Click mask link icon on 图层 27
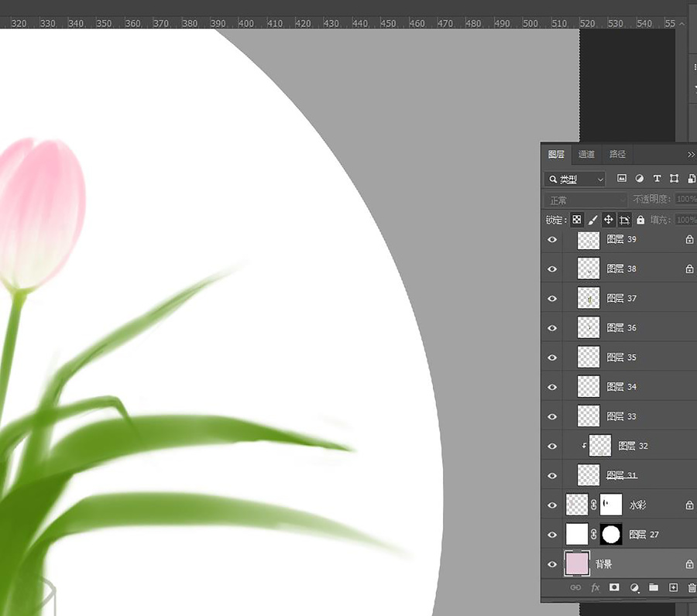 (593, 534)
